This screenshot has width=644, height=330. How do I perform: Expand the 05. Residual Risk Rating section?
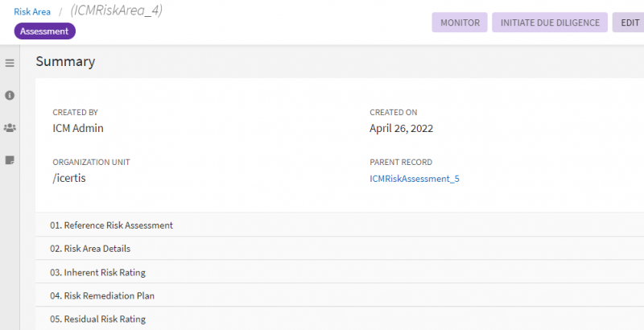click(97, 319)
